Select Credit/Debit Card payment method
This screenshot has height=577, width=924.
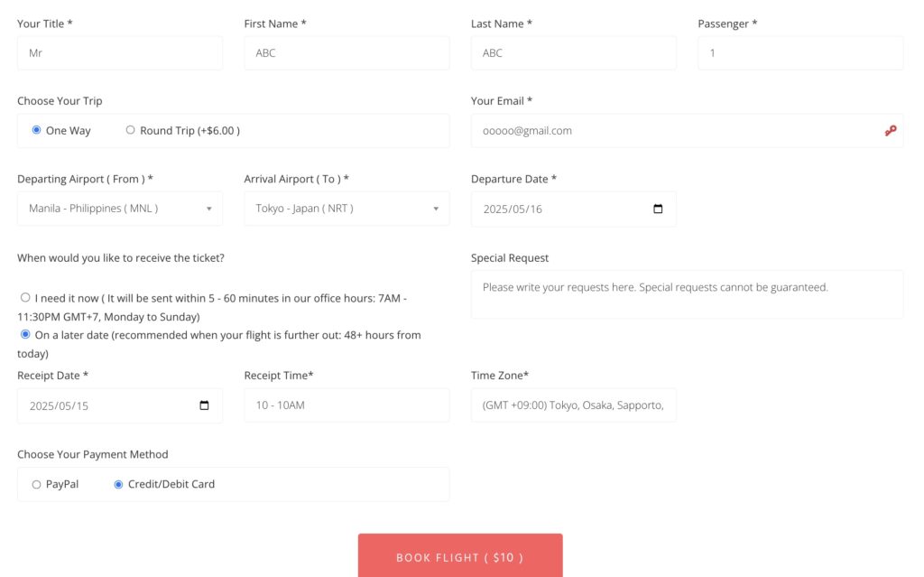(x=118, y=484)
